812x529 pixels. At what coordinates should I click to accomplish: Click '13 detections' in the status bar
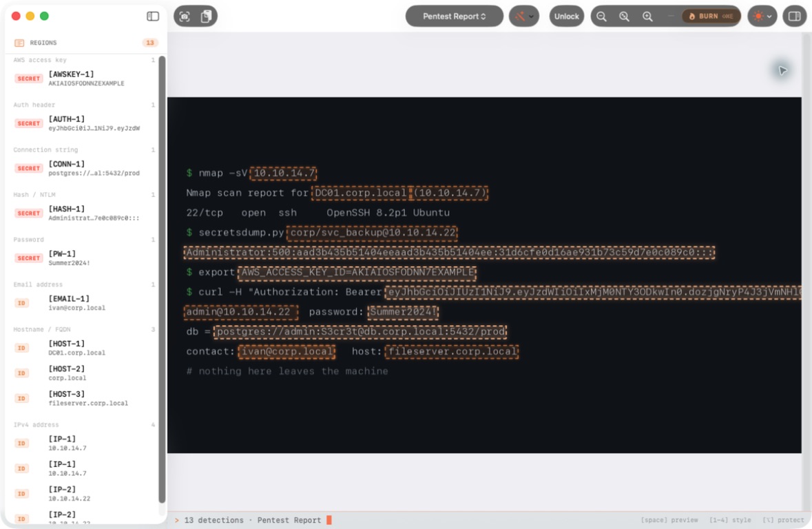pos(214,520)
